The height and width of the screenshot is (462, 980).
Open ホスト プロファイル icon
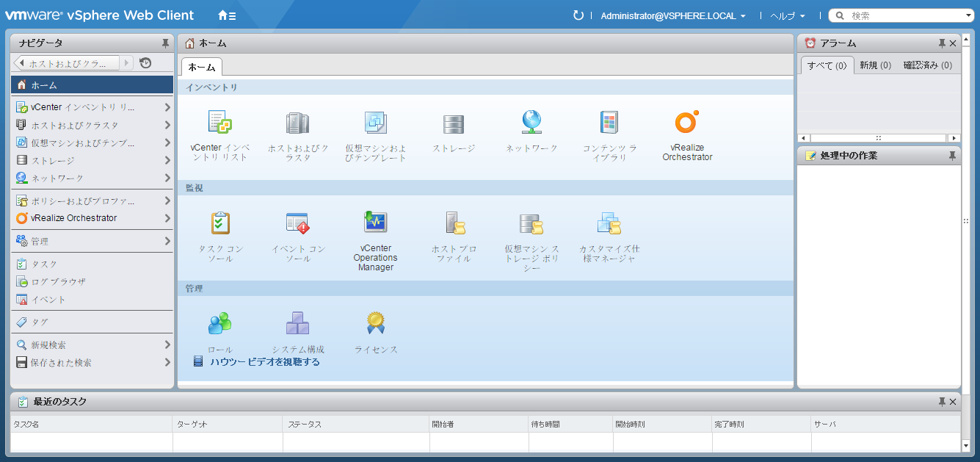pyautogui.click(x=454, y=223)
